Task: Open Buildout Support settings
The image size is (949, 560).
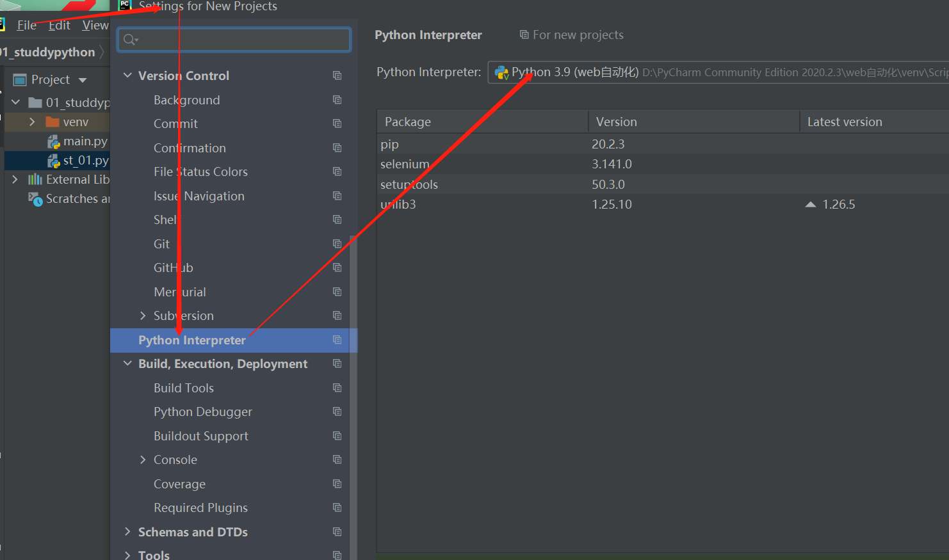Action: tap(201, 436)
